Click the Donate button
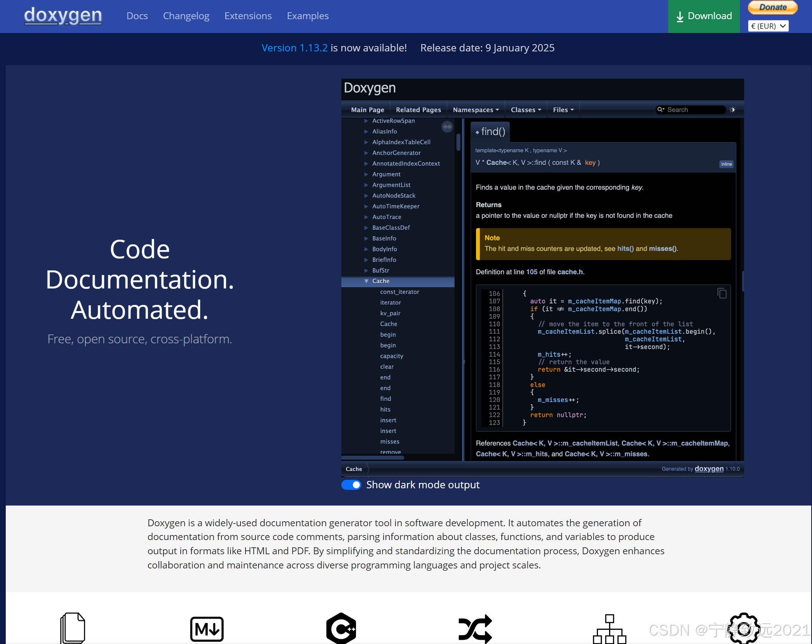 coord(772,7)
